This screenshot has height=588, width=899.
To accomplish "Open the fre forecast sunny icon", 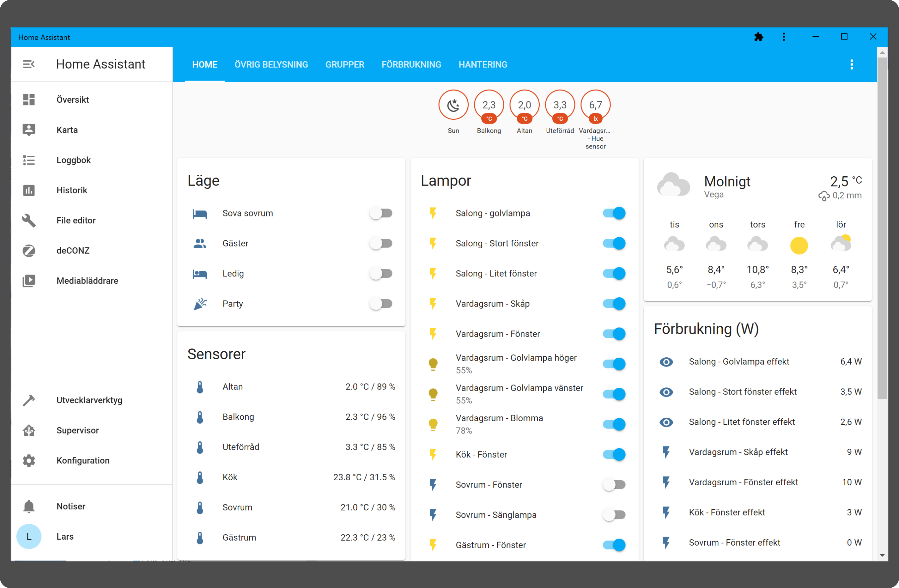I will [x=799, y=246].
